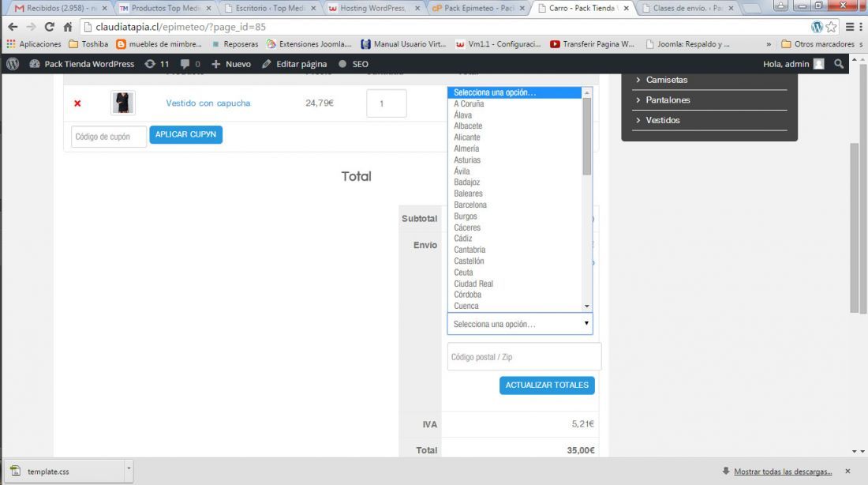
Task: Close the Recibidos Gmail tab
Action: point(105,9)
